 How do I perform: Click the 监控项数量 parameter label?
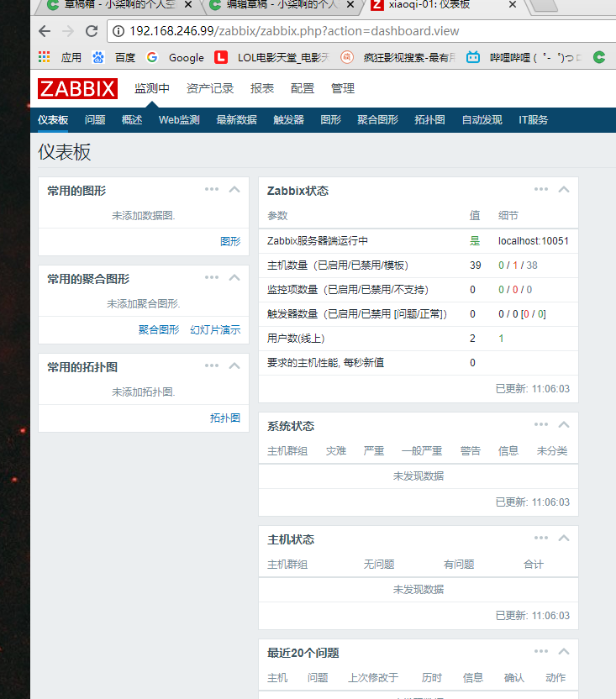[x=348, y=290]
